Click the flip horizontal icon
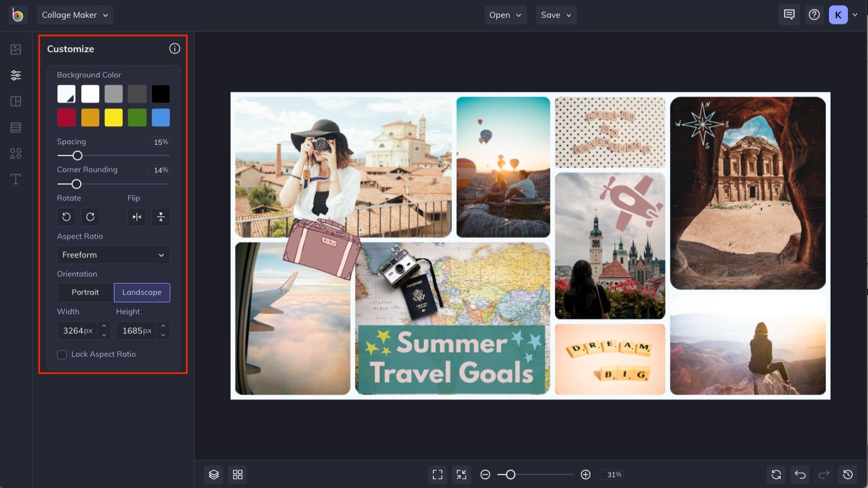 pyautogui.click(x=136, y=217)
